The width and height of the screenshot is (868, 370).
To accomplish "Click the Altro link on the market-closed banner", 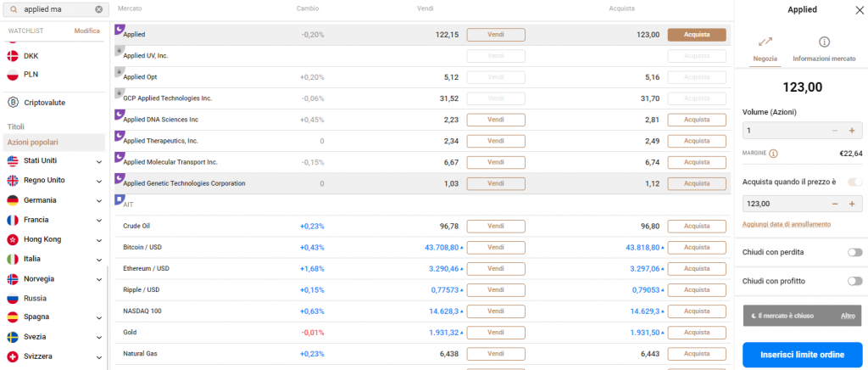I will [x=848, y=316].
